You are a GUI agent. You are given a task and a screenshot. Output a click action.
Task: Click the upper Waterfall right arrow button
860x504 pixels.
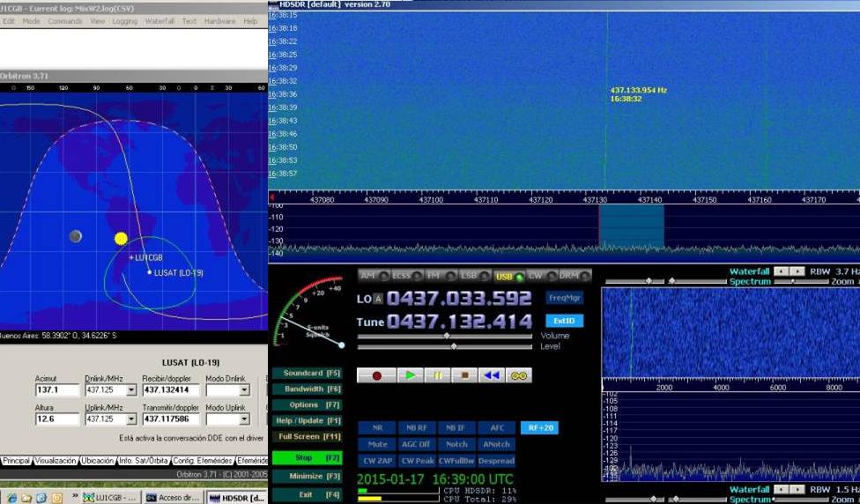click(797, 271)
